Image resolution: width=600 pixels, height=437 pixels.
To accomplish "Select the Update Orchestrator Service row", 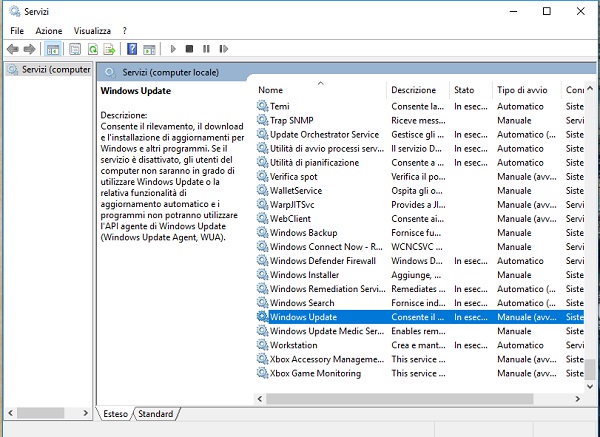I will pos(420,134).
